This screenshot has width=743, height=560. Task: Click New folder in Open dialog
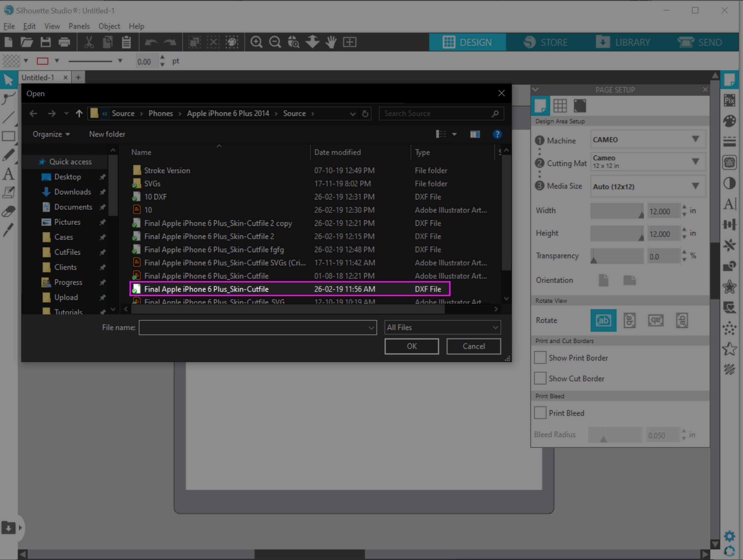pyautogui.click(x=107, y=134)
